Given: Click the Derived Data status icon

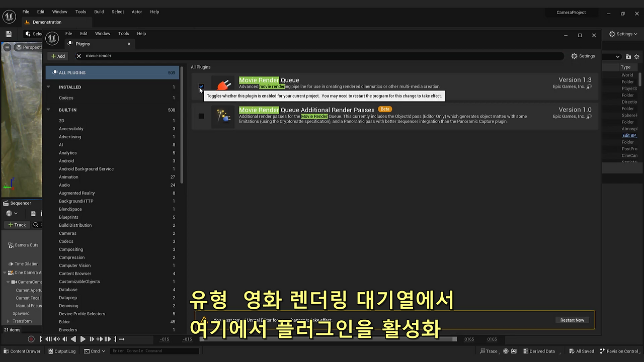Looking at the screenshot, I should (x=540, y=351).
